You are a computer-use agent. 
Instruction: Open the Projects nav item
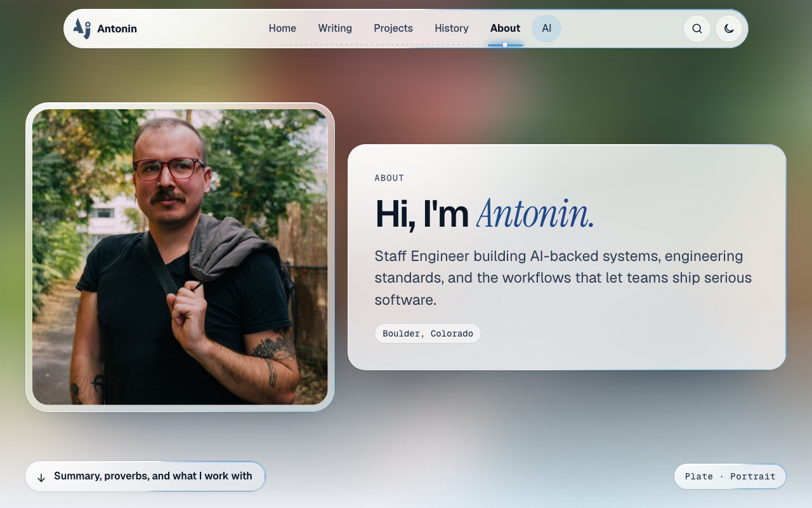click(x=393, y=29)
